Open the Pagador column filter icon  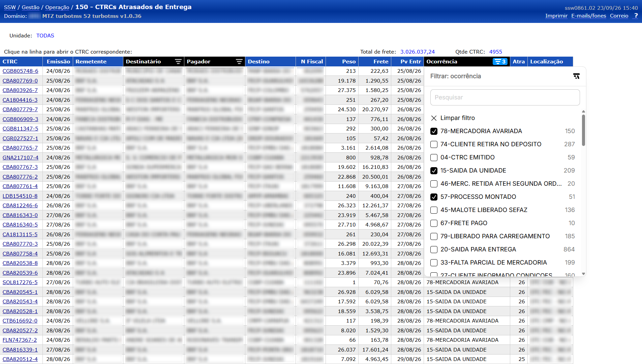tap(239, 62)
